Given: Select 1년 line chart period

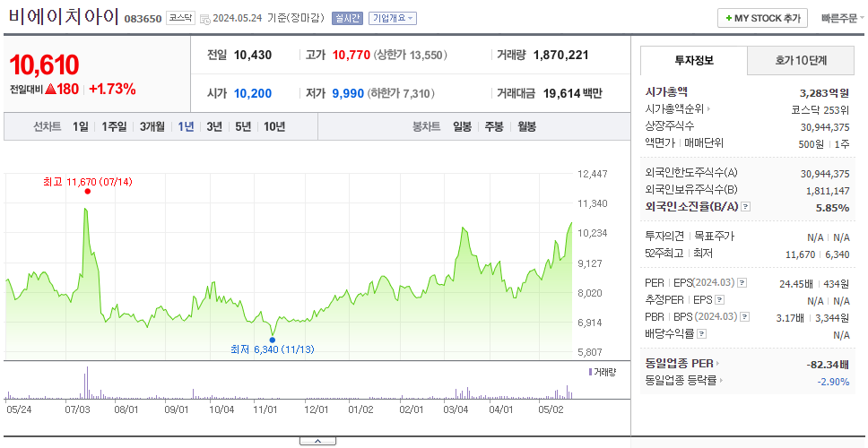Looking at the screenshot, I should (x=186, y=126).
